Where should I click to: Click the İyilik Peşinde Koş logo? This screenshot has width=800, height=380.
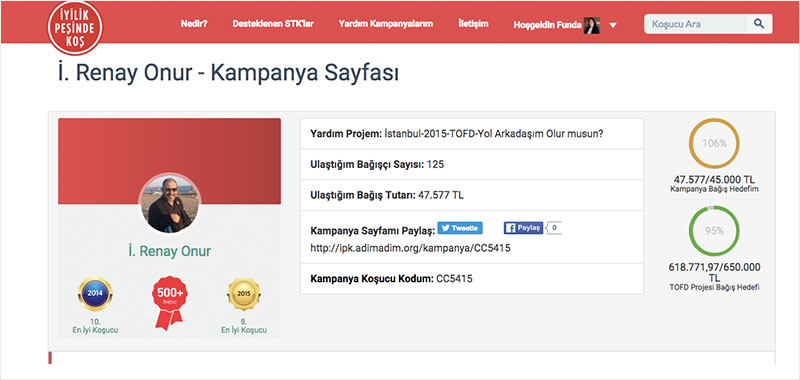(x=75, y=28)
